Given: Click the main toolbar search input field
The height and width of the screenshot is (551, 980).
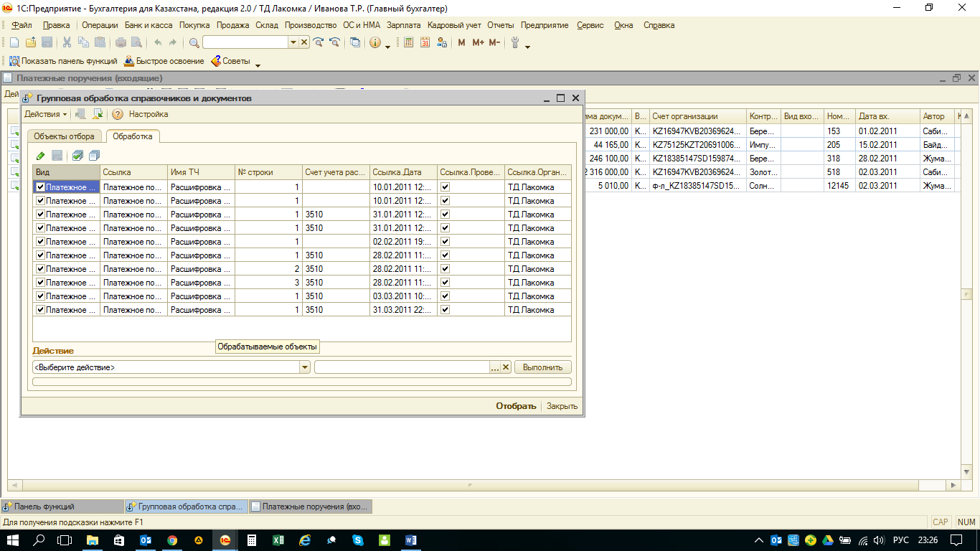Looking at the screenshot, I should (245, 43).
